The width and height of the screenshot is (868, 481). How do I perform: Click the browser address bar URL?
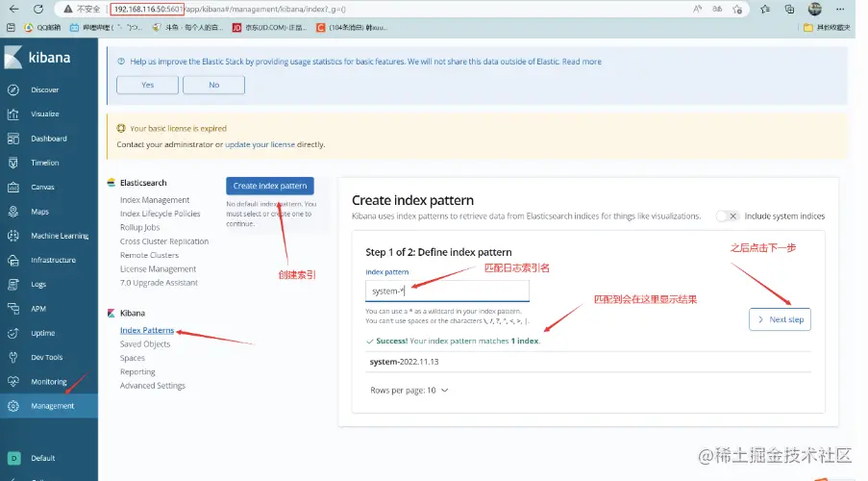click(x=230, y=9)
